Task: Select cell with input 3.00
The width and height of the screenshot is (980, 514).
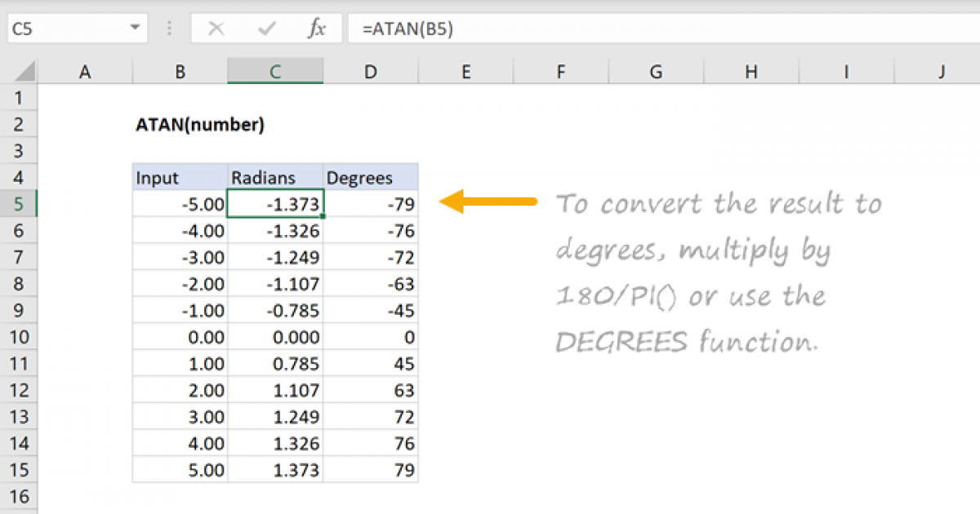Action: [x=180, y=417]
